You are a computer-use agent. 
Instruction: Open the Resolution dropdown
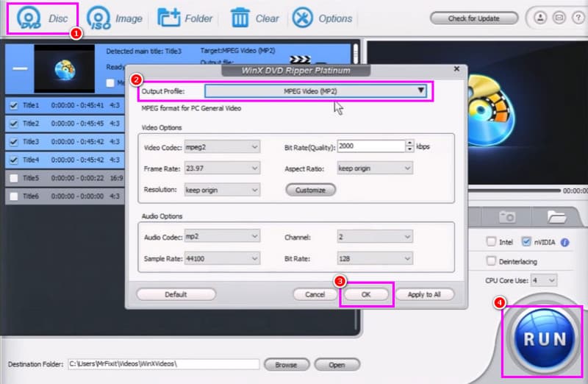[222, 190]
